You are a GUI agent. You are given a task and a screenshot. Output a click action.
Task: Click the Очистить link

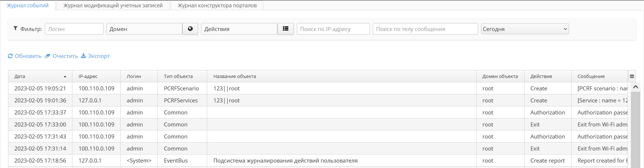pyautogui.click(x=65, y=56)
